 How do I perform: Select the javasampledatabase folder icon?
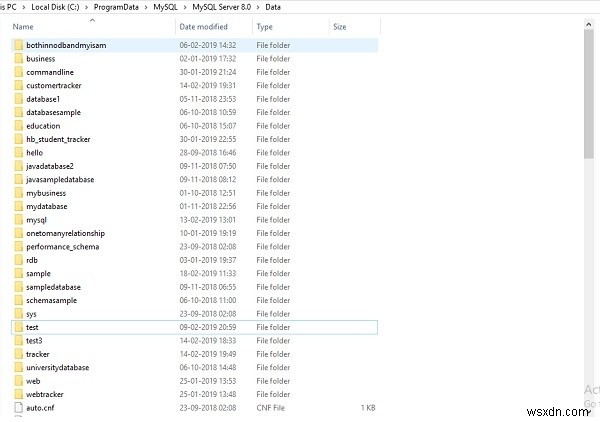[x=18, y=179]
